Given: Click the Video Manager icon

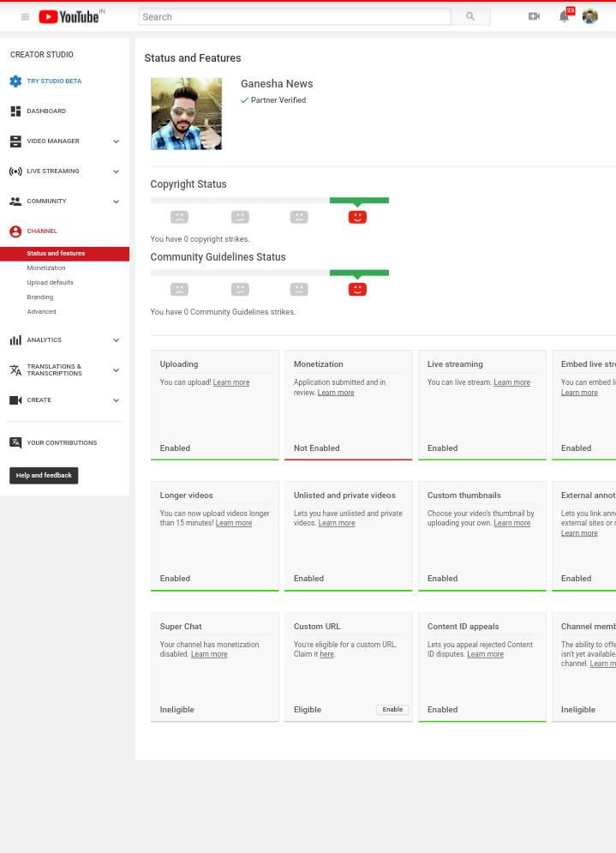Looking at the screenshot, I should (x=15, y=141).
